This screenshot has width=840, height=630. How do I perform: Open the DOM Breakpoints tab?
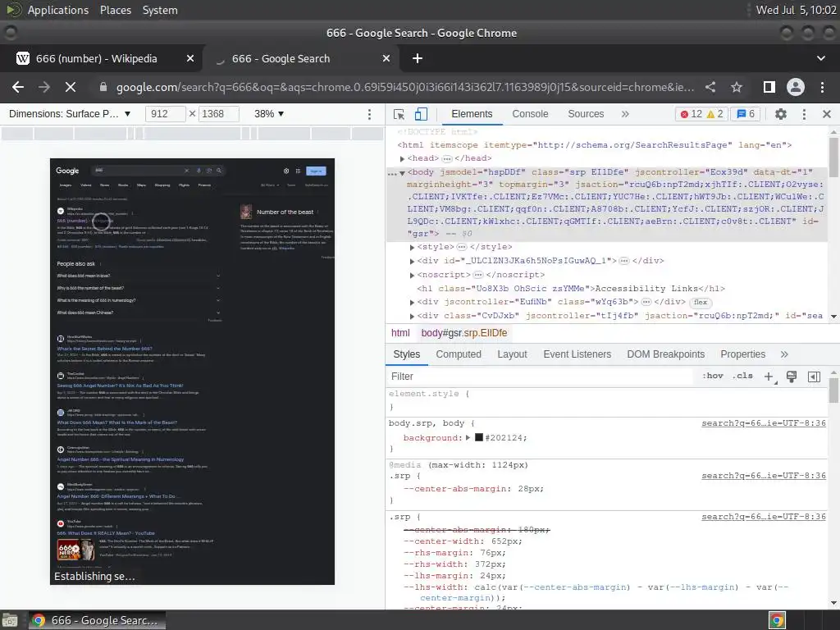[x=665, y=354]
